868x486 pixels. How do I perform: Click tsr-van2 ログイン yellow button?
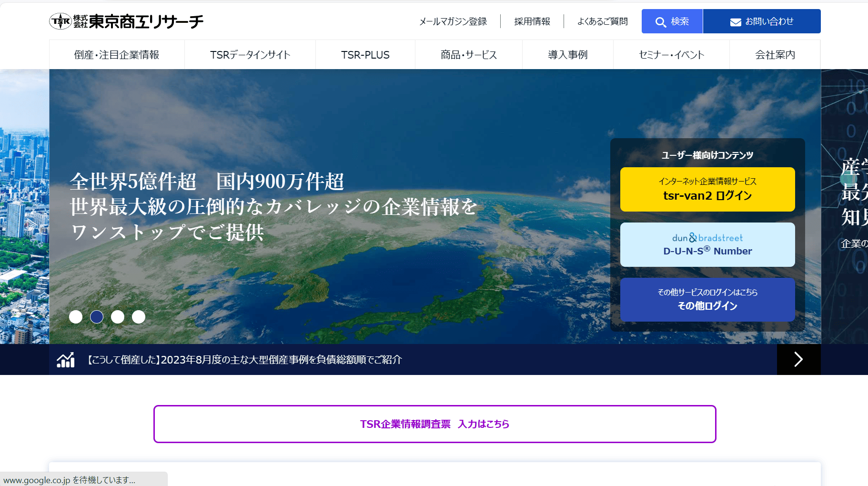pos(707,189)
